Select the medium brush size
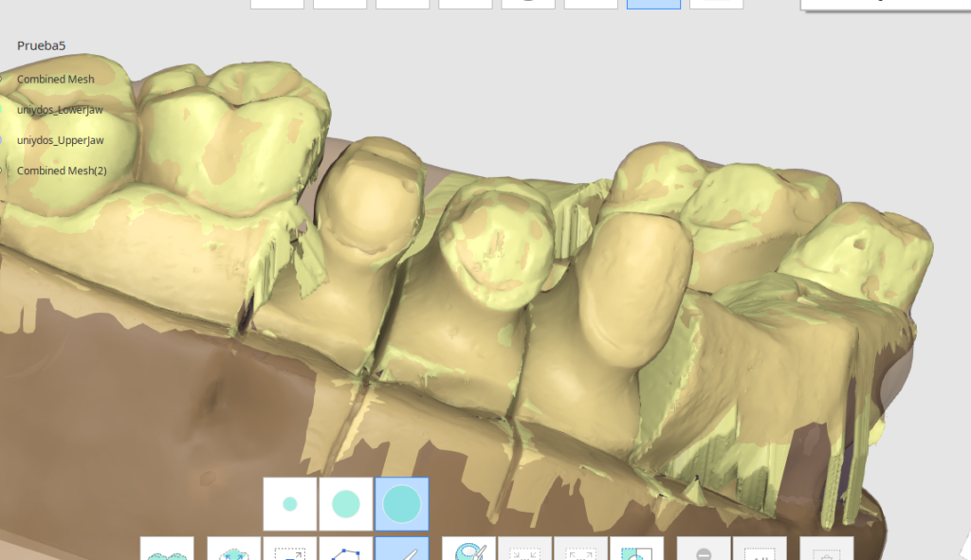Viewport: 971px width, 560px height. 345,504
